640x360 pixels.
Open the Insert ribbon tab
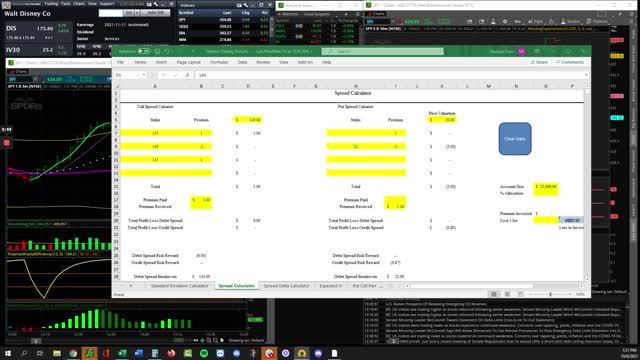click(x=161, y=62)
